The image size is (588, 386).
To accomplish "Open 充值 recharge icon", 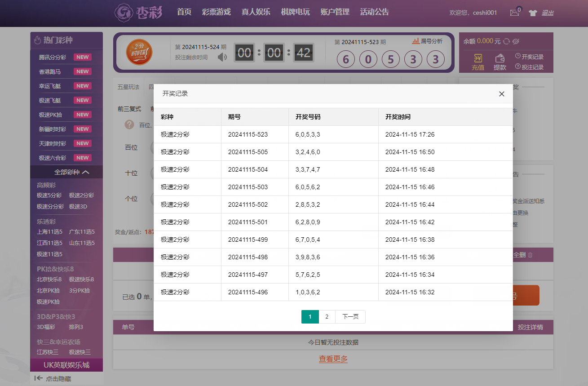I will [477, 62].
